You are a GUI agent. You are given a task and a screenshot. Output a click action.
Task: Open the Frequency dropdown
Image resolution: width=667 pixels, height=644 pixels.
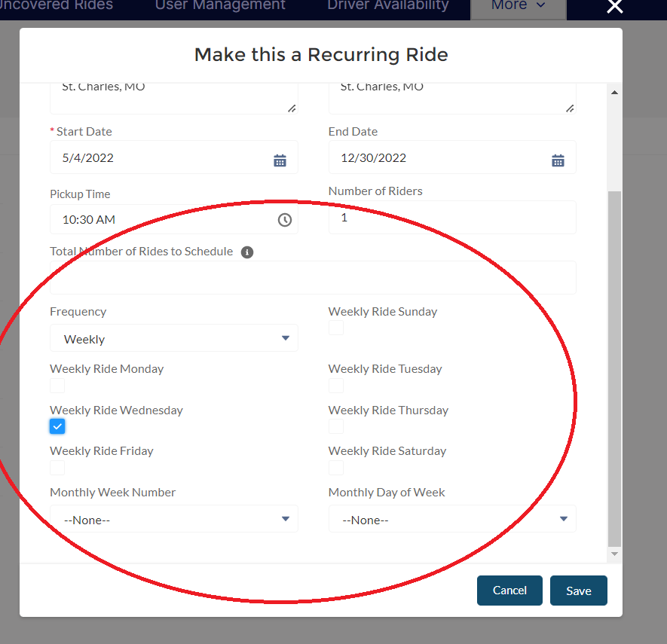173,338
